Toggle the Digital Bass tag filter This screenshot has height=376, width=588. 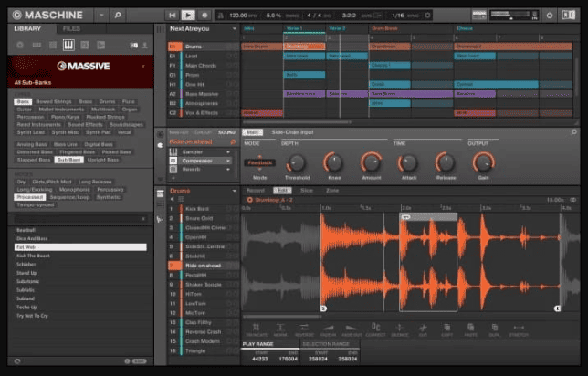point(99,144)
